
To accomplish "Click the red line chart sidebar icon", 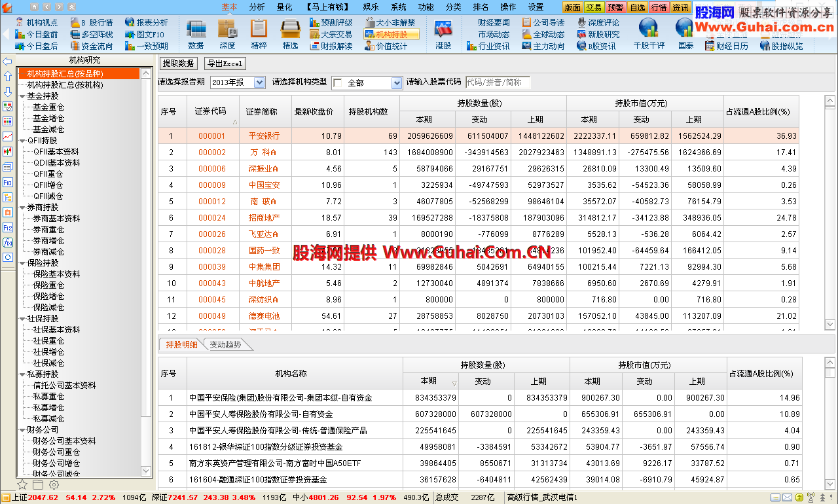I will coord(7,137).
